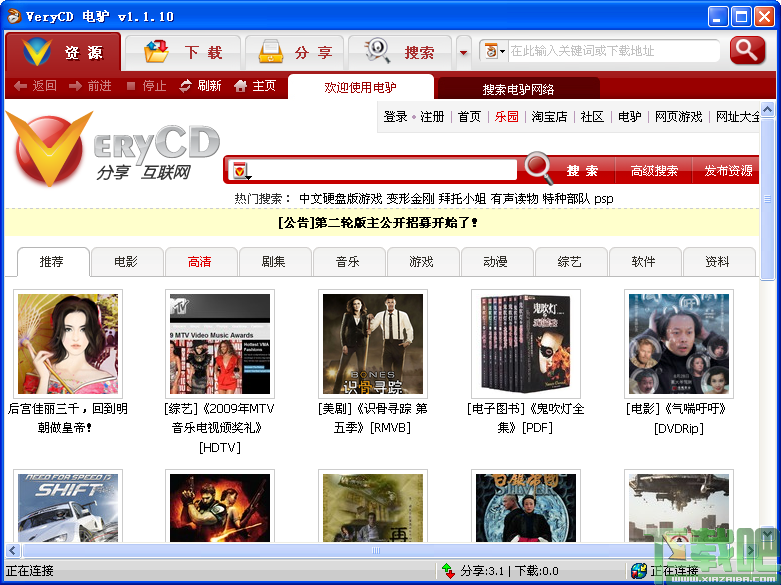Open the 电驴 link in site navigation

tap(630, 117)
